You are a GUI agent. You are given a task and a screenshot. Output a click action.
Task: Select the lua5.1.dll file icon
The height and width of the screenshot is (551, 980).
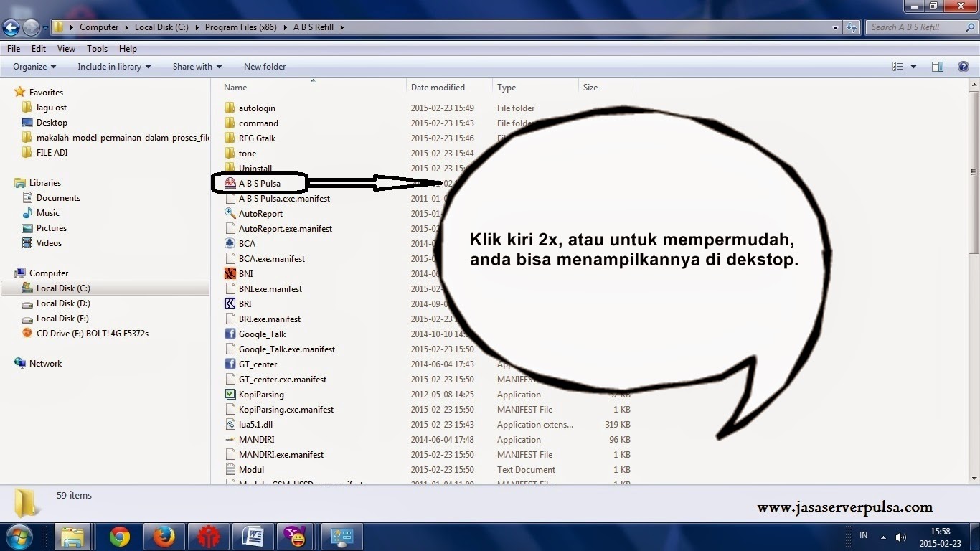[230, 424]
